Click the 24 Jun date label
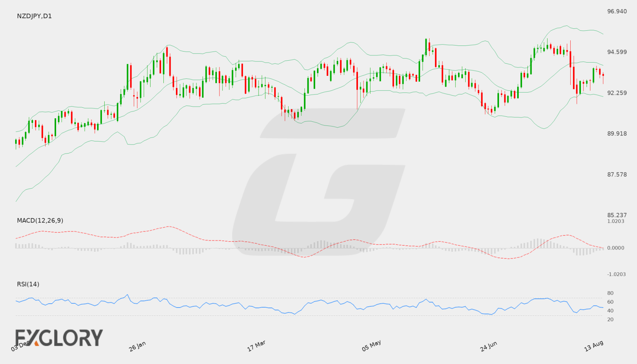637x364 pixels. tap(489, 346)
